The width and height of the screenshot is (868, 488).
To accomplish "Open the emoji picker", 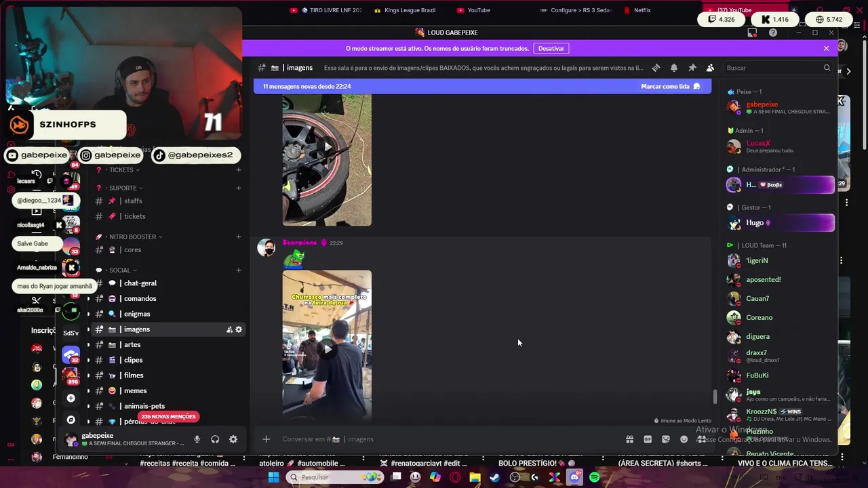I will tap(684, 439).
